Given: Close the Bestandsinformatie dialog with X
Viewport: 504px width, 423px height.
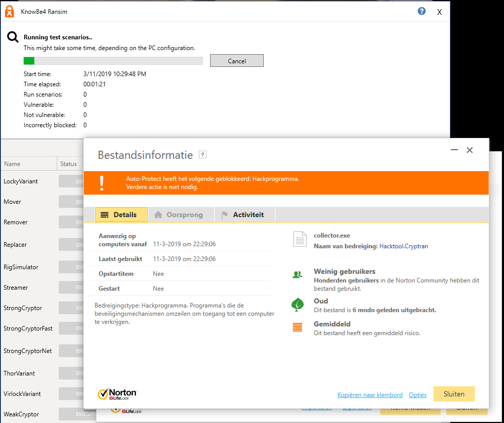Looking at the screenshot, I should [470, 150].
